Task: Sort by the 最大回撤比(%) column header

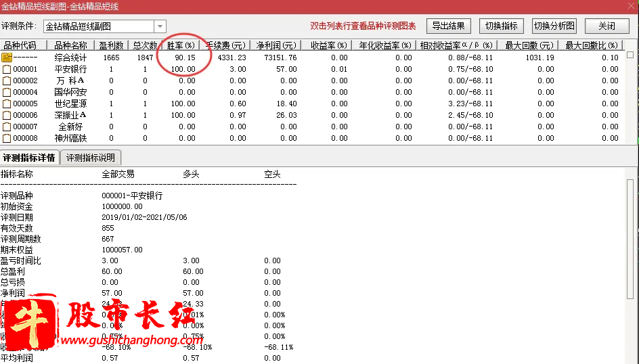Action: (591, 45)
